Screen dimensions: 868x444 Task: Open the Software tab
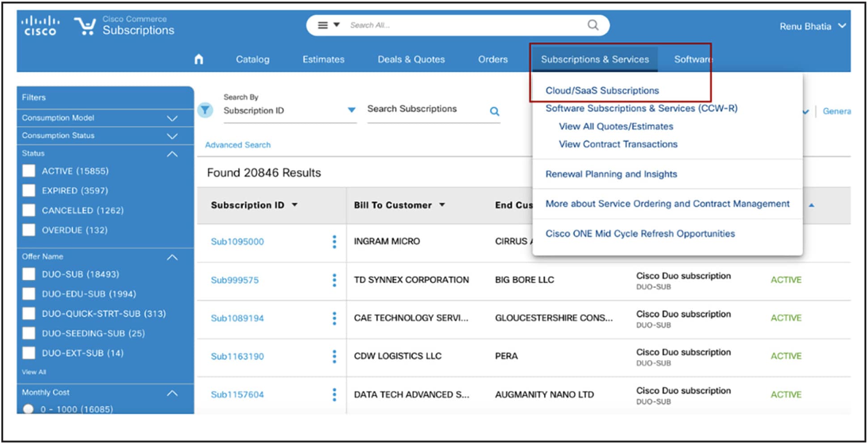point(693,59)
